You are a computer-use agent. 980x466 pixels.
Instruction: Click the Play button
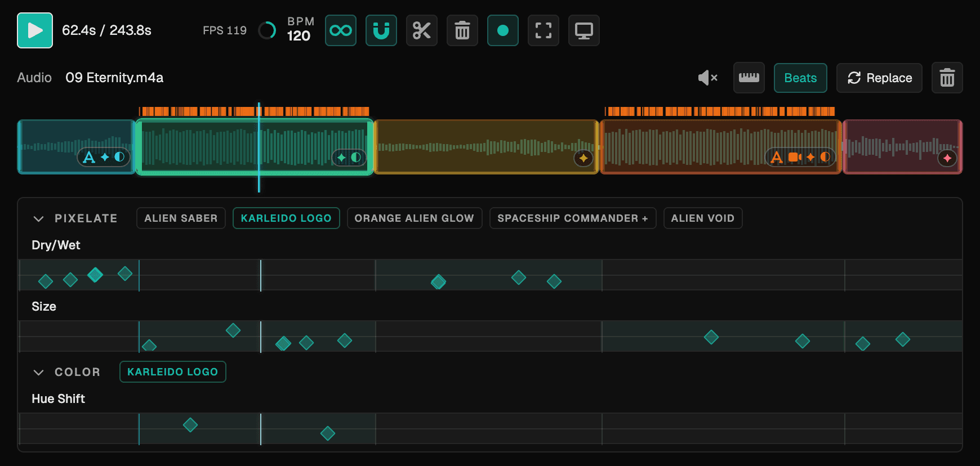tap(35, 30)
